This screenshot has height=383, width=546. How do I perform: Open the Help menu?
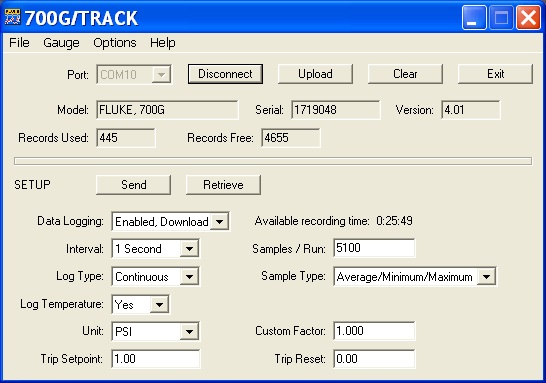[x=163, y=43]
